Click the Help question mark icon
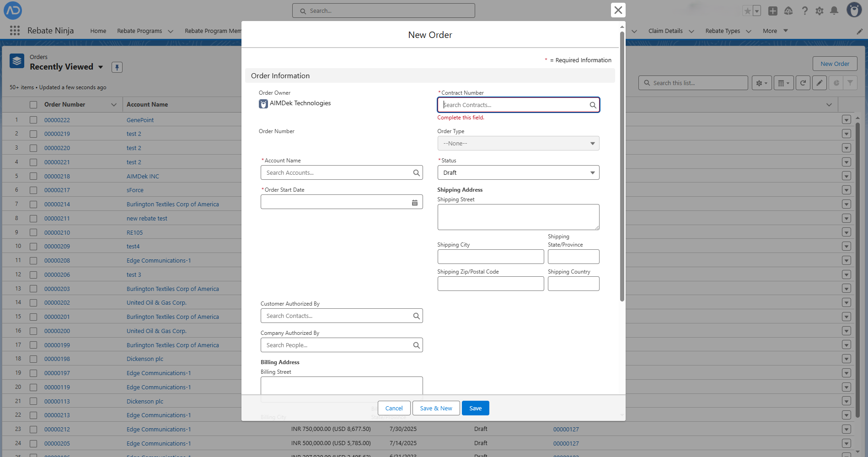The width and height of the screenshot is (868, 457). pyautogui.click(x=804, y=11)
